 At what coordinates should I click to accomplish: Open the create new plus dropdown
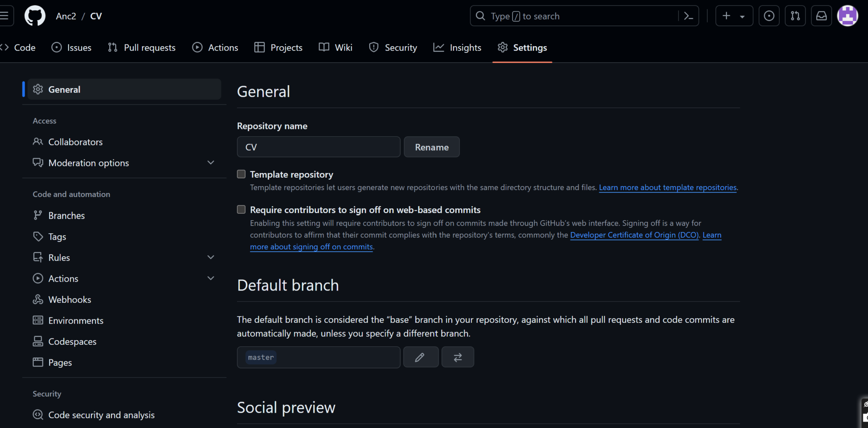[x=734, y=16]
